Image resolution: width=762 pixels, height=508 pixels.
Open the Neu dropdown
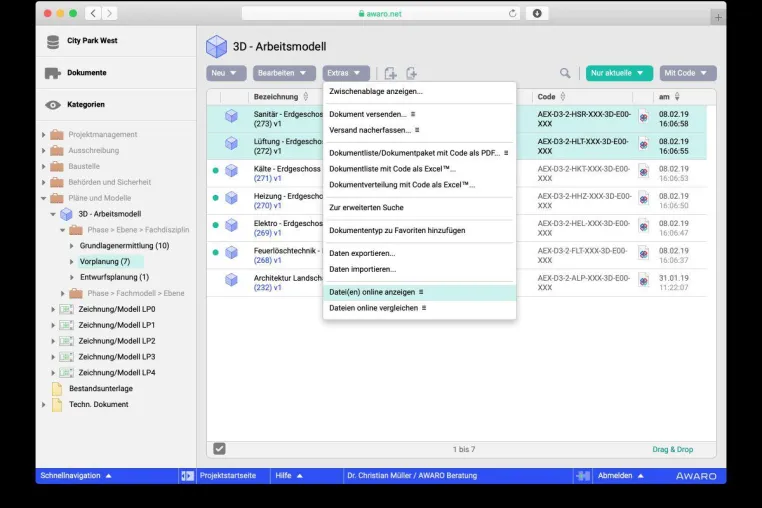click(x=226, y=73)
